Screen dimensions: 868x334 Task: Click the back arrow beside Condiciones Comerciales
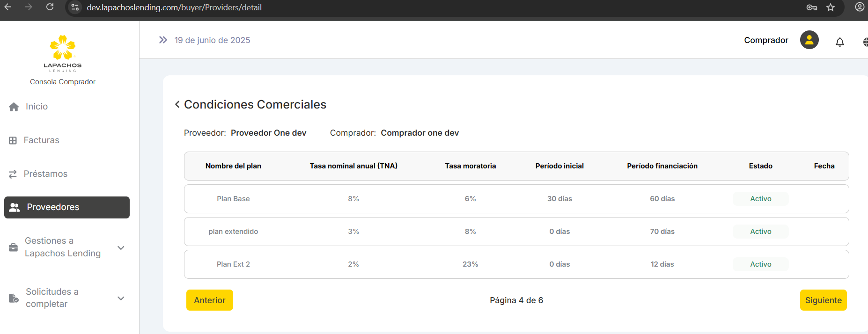tap(177, 104)
